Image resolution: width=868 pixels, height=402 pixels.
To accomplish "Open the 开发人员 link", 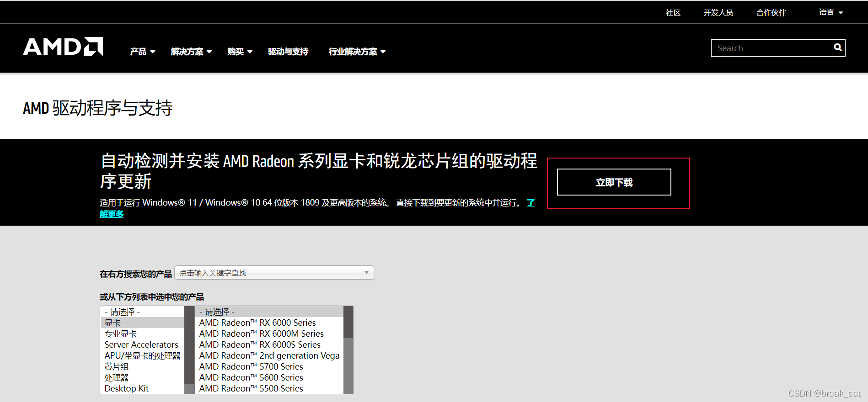I will (718, 13).
